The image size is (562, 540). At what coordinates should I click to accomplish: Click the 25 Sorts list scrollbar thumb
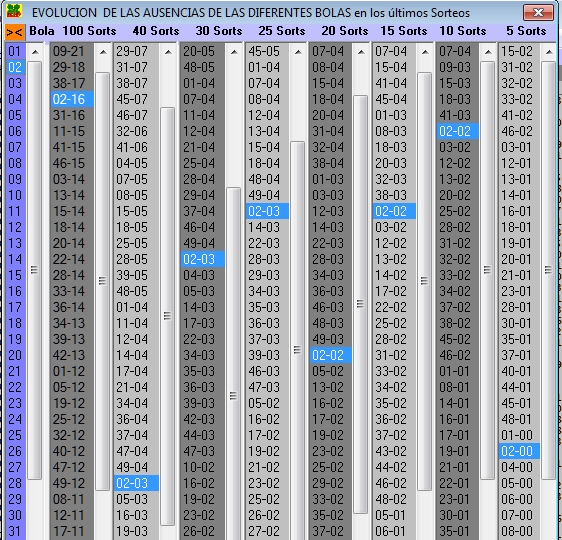point(298,340)
